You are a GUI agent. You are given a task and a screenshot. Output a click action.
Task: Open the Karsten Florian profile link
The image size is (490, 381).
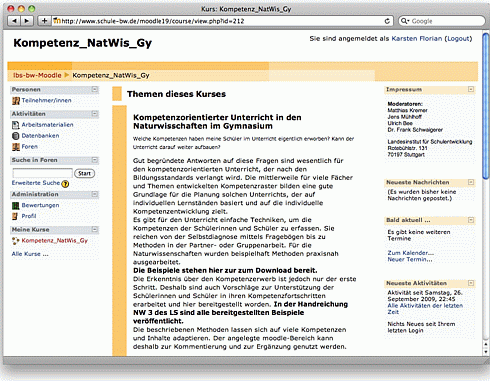[417, 39]
